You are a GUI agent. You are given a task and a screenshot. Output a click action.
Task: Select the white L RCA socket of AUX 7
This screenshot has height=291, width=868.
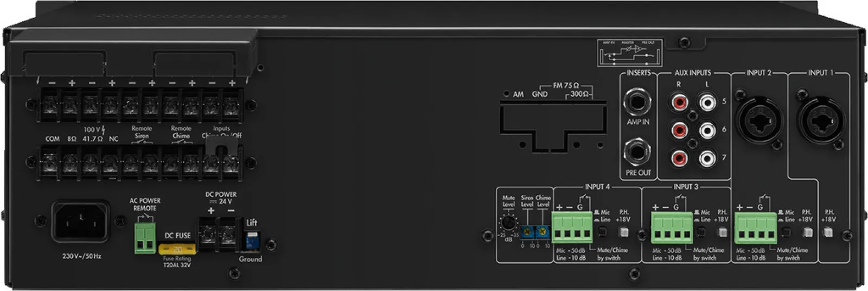point(707,158)
